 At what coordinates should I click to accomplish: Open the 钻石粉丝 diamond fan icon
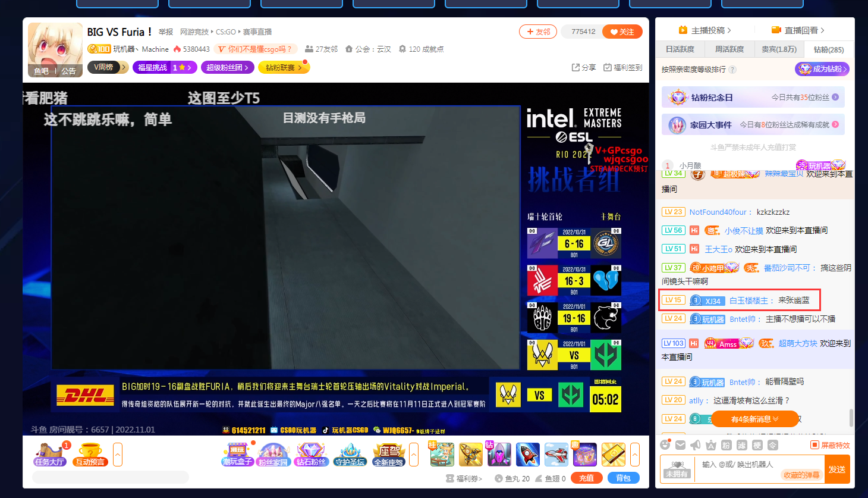tap(311, 454)
